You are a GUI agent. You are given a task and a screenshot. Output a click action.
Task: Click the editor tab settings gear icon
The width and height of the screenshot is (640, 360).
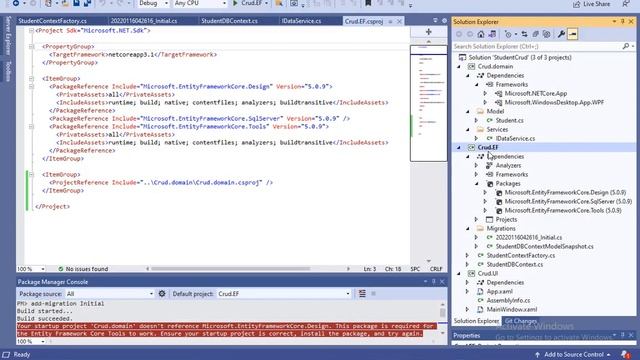point(444,21)
